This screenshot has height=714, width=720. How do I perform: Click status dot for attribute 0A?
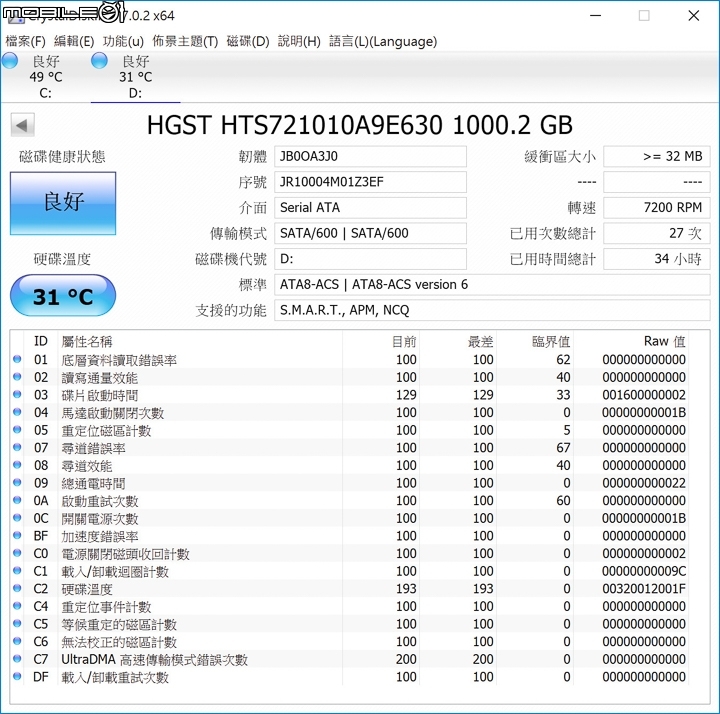[x=17, y=500]
